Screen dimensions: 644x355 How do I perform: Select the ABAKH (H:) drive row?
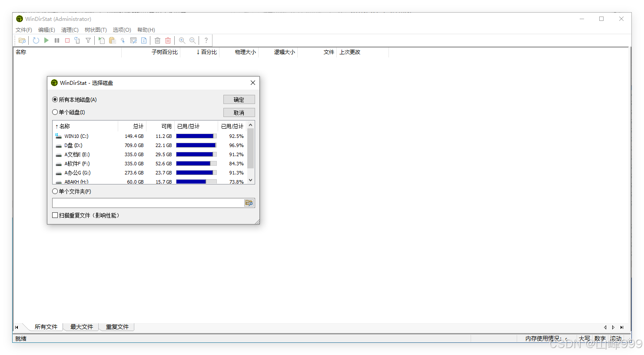149,181
